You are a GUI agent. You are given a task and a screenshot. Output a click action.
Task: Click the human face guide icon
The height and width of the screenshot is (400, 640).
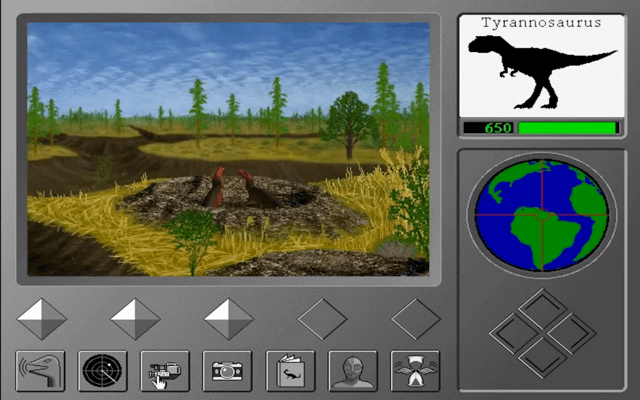[x=353, y=371]
